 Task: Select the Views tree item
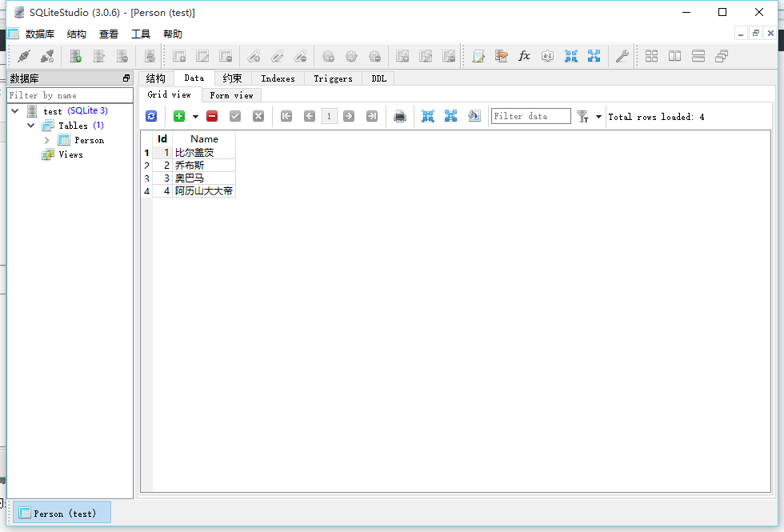pyautogui.click(x=71, y=154)
